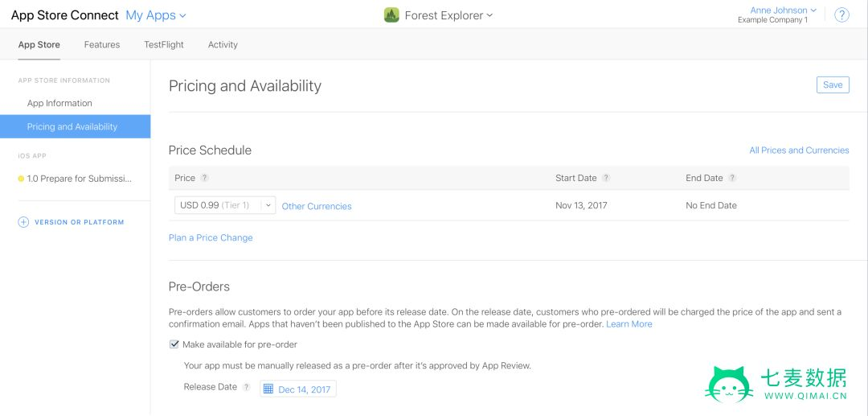Click the End Date help icon
This screenshot has height=416, width=868.
pyautogui.click(x=732, y=178)
